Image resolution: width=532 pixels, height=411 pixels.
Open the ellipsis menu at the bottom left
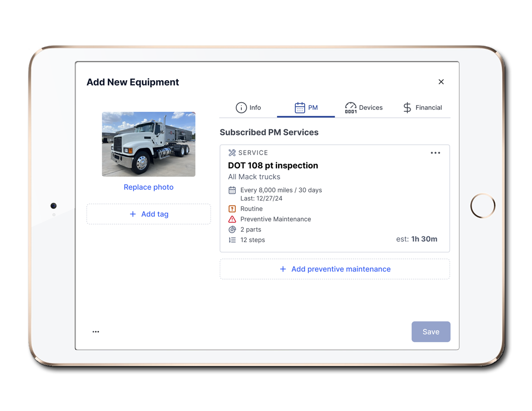96,331
